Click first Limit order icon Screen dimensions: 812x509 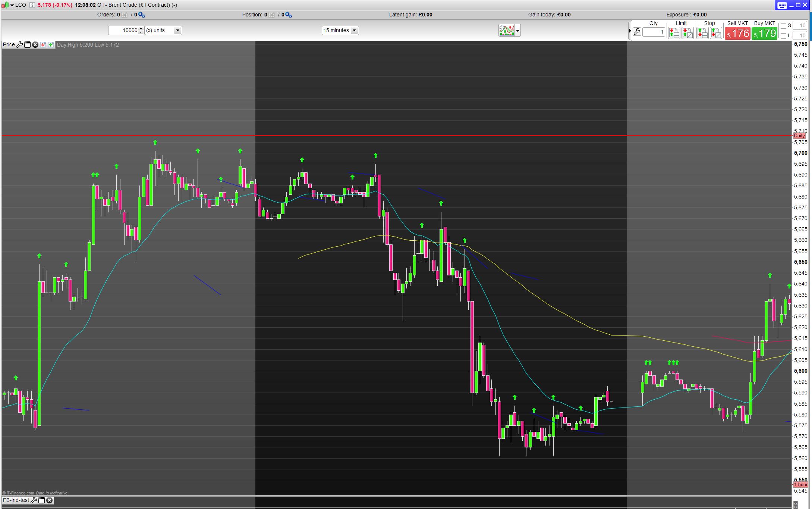tap(674, 33)
